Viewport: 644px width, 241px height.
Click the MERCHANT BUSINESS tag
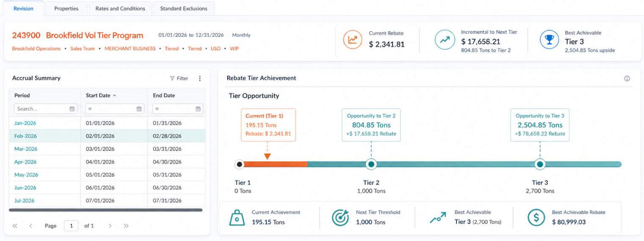click(130, 49)
